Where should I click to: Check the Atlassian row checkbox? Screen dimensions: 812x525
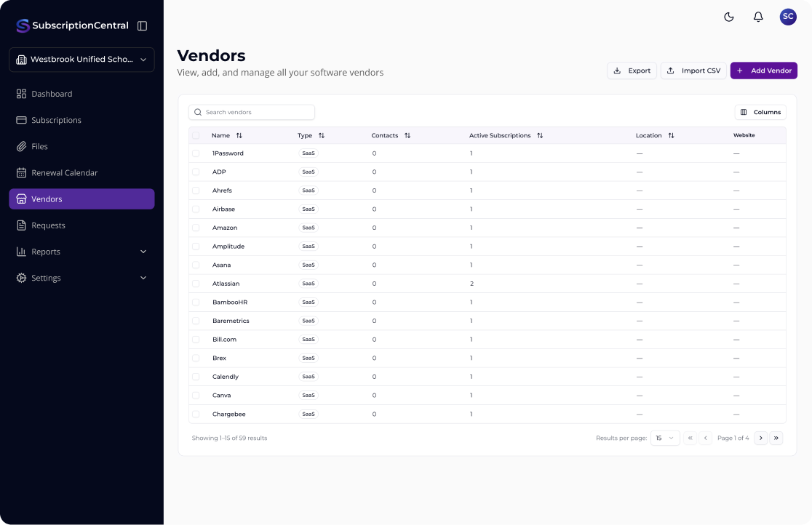pos(196,284)
